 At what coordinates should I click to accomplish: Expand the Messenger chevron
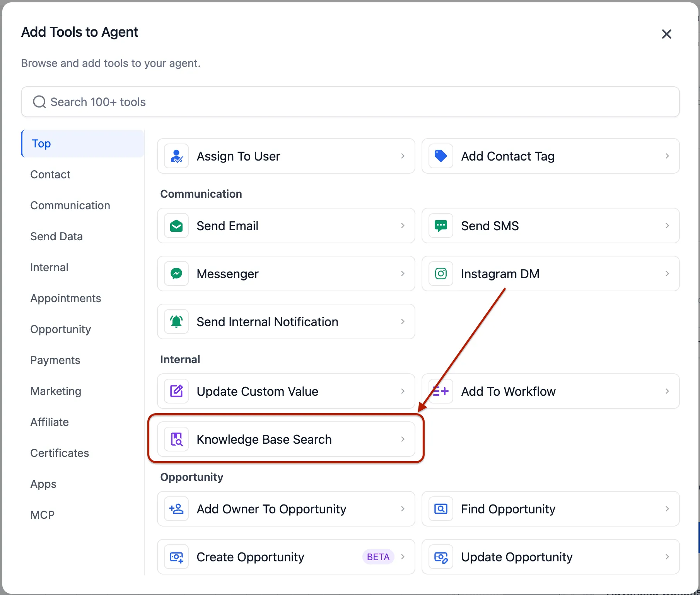pyautogui.click(x=403, y=274)
